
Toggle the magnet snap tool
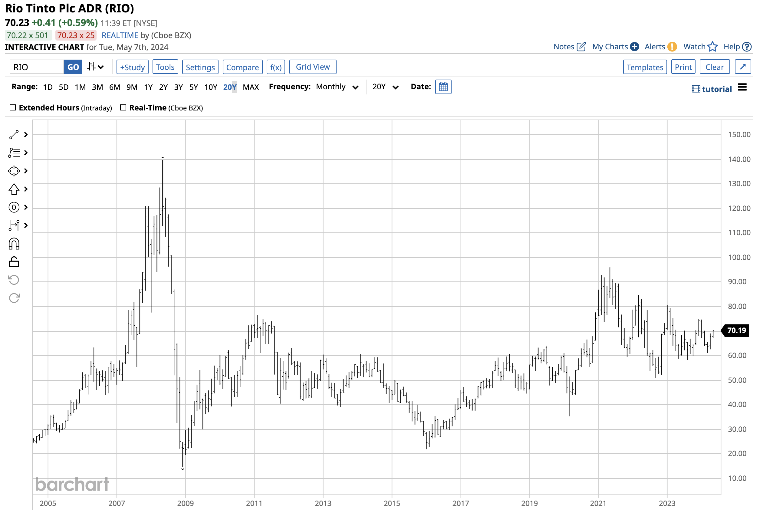click(13, 244)
